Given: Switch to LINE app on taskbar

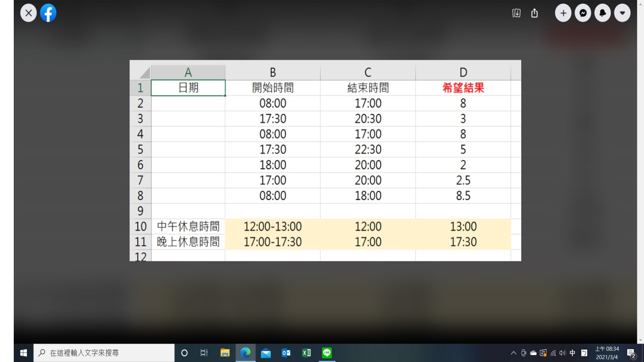Looking at the screenshot, I should click(x=327, y=353).
